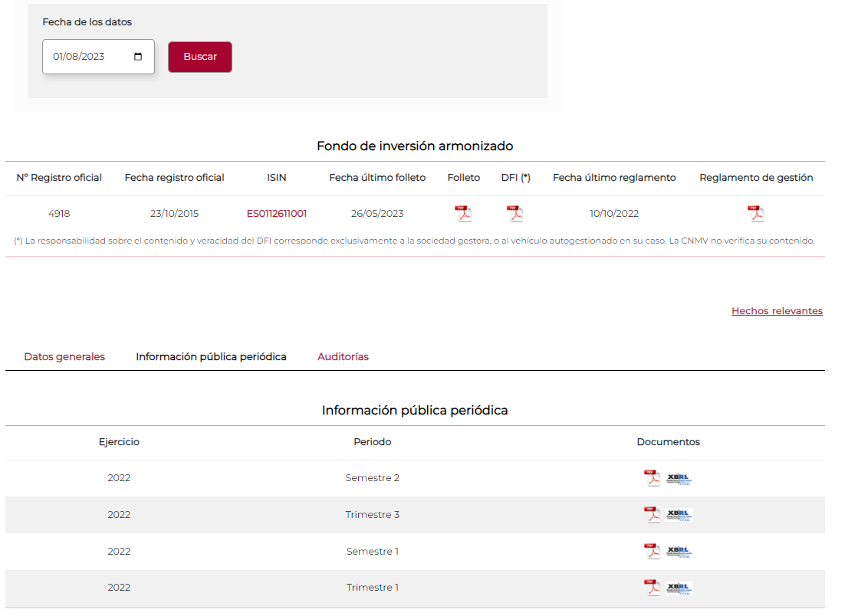The height and width of the screenshot is (616, 858).
Task: Click the Buscar button
Action: tap(200, 57)
